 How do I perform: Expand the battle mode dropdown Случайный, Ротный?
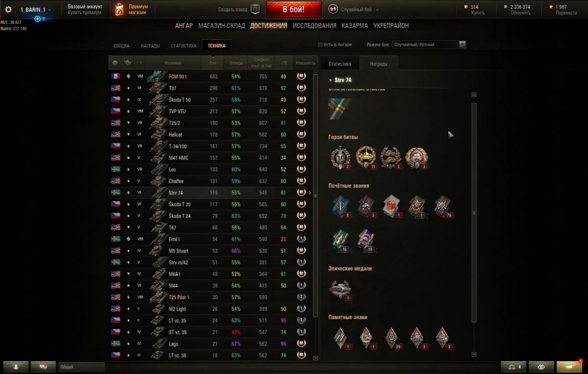pos(429,45)
